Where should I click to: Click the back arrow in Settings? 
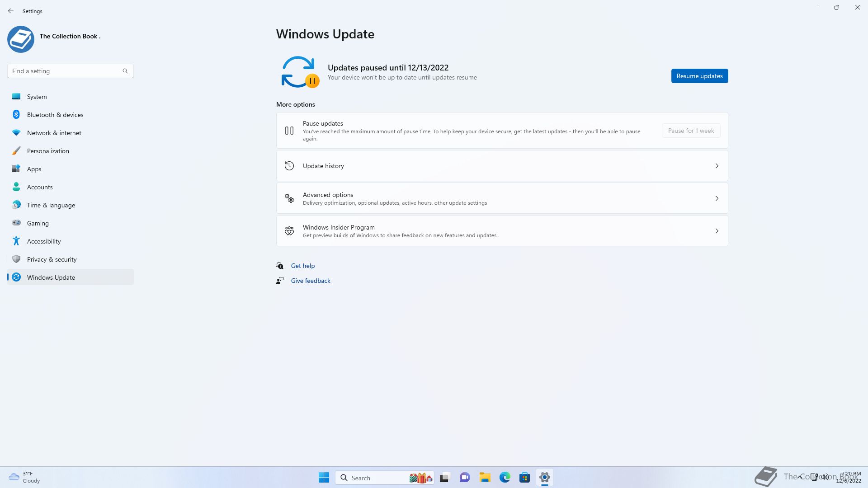coord(11,11)
